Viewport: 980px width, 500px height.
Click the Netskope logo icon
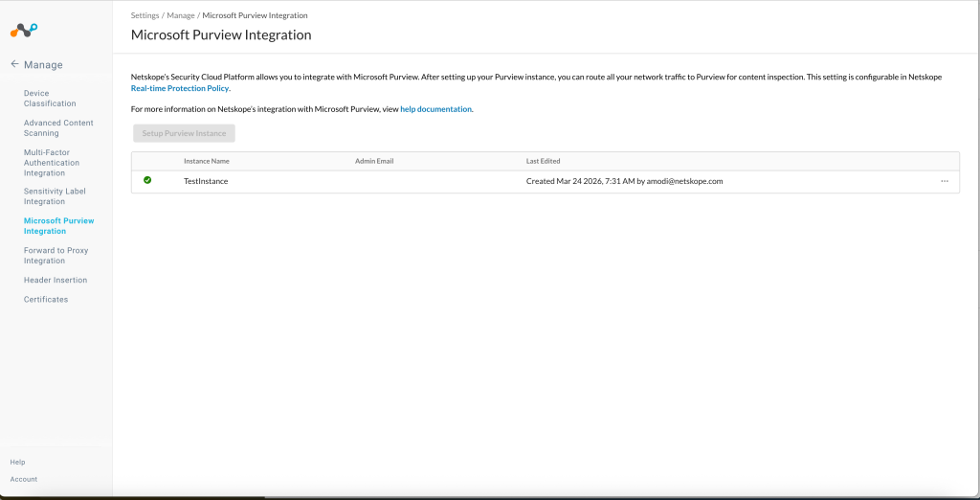pyautogui.click(x=24, y=30)
